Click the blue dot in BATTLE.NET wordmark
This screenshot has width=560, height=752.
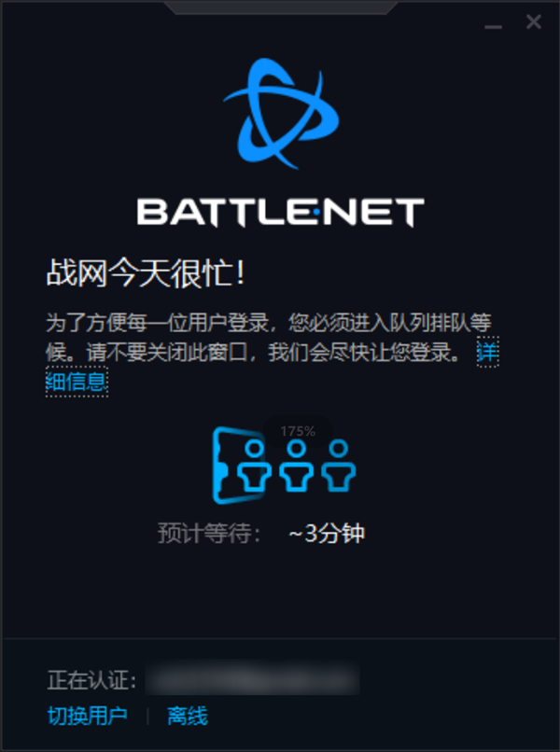316,212
